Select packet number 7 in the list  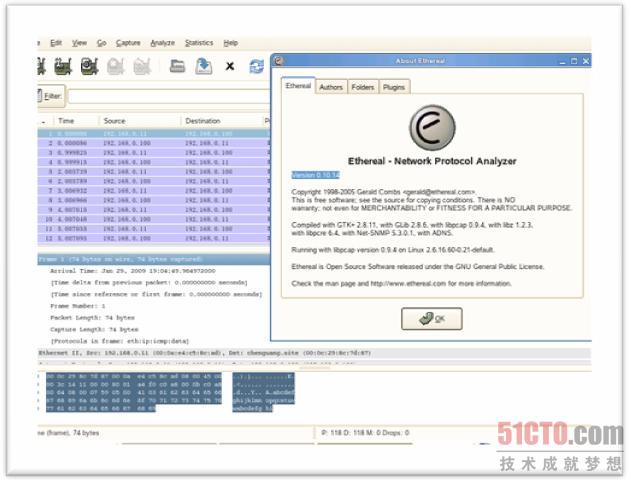coord(154,191)
